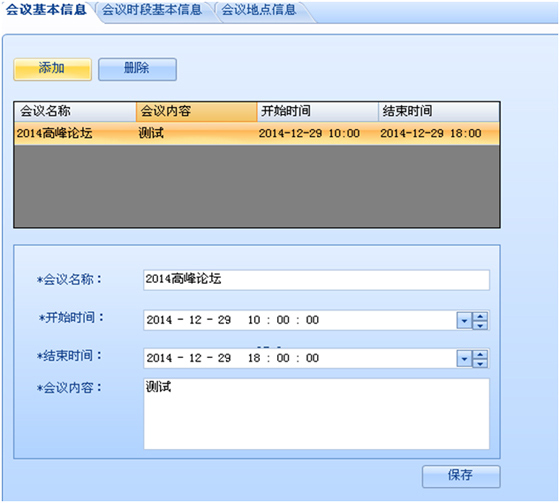560x503 pixels.
Task: Sort by 会议名称 column header
Action: [x=75, y=111]
